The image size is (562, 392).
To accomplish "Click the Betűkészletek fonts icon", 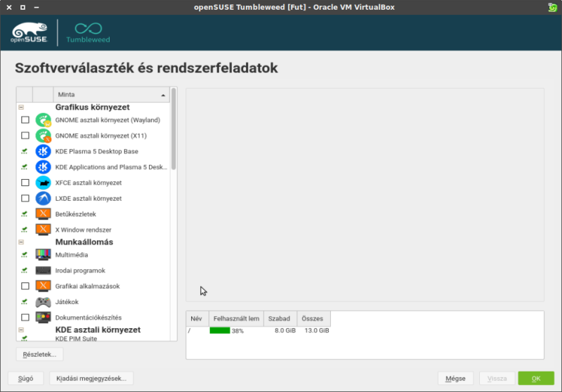I will tap(43, 214).
